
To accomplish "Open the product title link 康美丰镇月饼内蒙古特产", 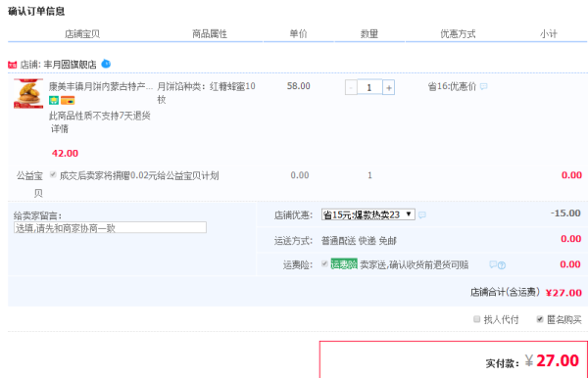I will coord(101,86).
